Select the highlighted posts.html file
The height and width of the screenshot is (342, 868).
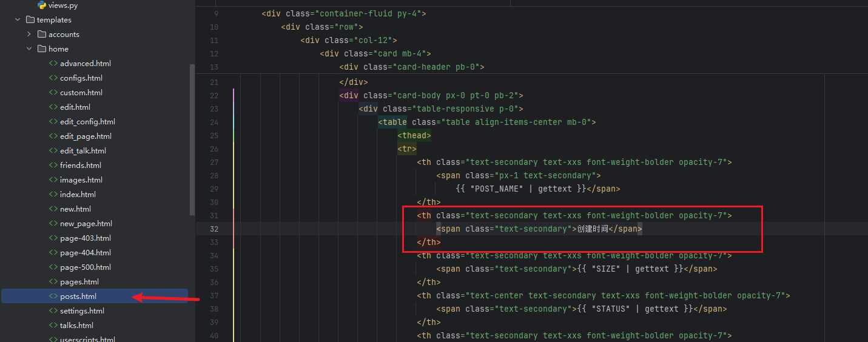click(x=78, y=297)
